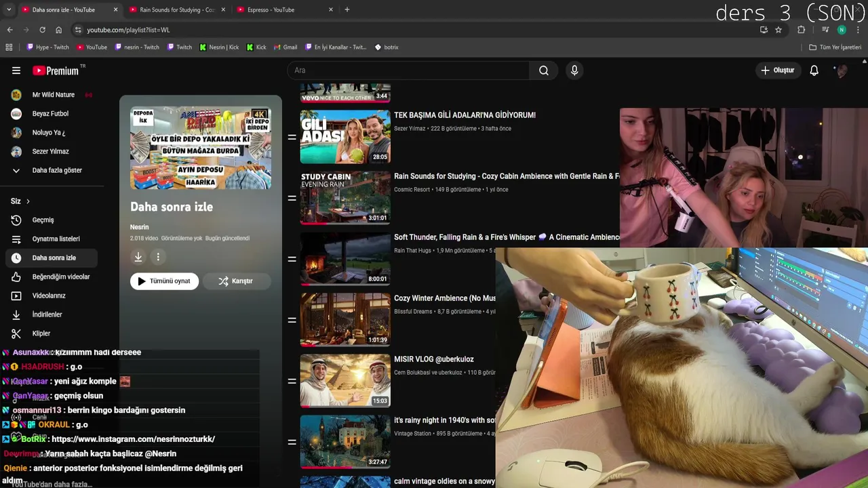Viewport: 868px width, 488px height.
Task: Click playlist owner name Nesrin
Action: [139, 227]
